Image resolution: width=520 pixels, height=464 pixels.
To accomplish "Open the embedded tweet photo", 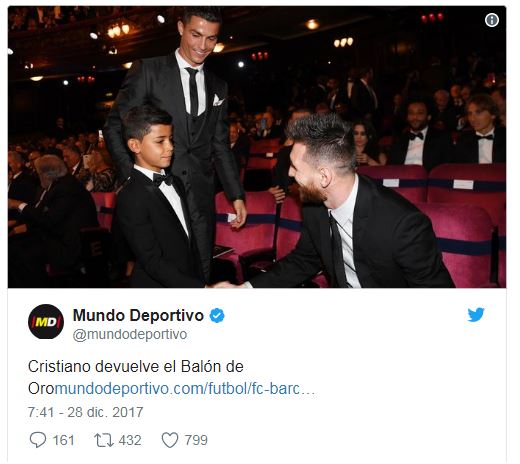I will click(x=257, y=147).
